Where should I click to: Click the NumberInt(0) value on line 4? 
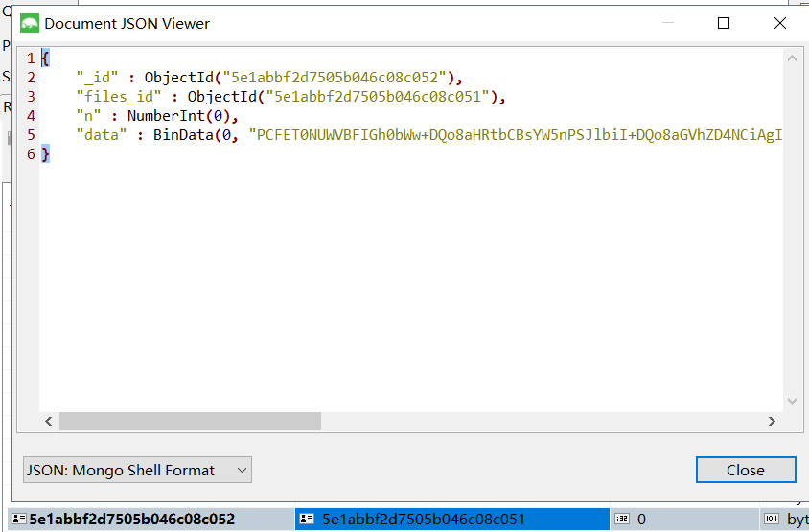coord(178,116)
